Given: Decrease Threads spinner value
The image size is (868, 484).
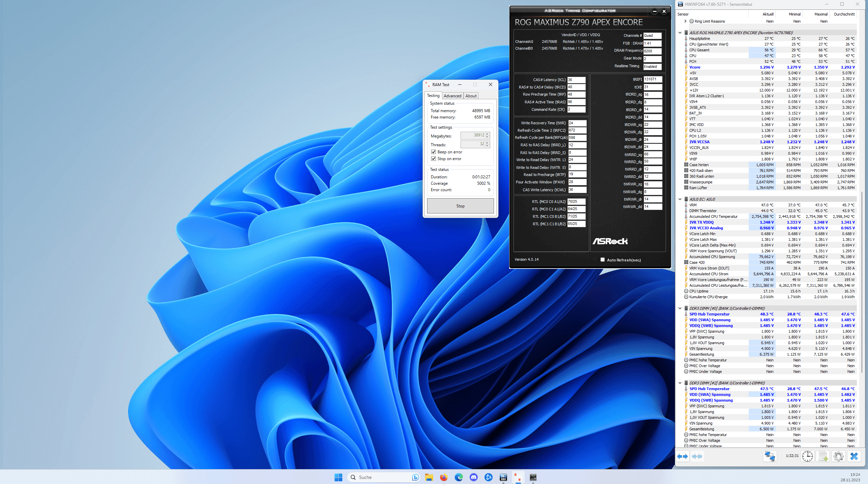Looking at the screenshot, I should tap(487, 146).
